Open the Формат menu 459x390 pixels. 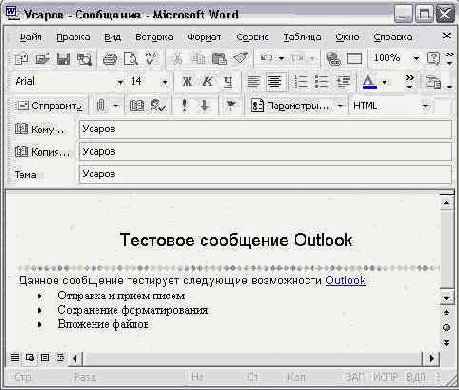(x=204, y=37)
